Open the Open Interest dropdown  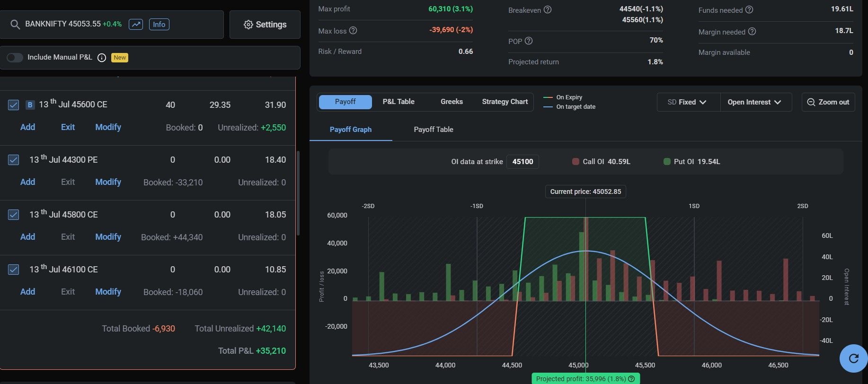(x=756, y=102)
